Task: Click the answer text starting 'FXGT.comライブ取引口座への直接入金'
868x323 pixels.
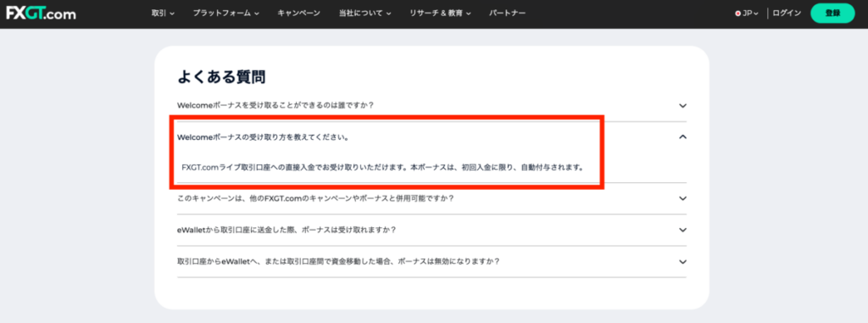Action: (x=383, y=167)
